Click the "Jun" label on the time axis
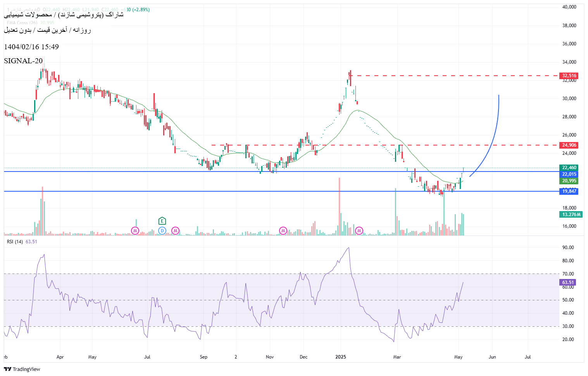The height and width of the screenshot is (376, 588). coord(492,357)
